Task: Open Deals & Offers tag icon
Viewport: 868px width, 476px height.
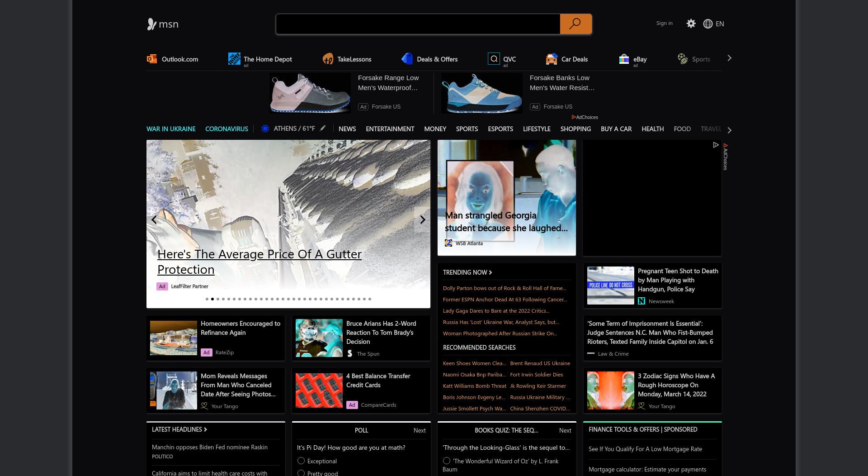Action: (407, 58)
